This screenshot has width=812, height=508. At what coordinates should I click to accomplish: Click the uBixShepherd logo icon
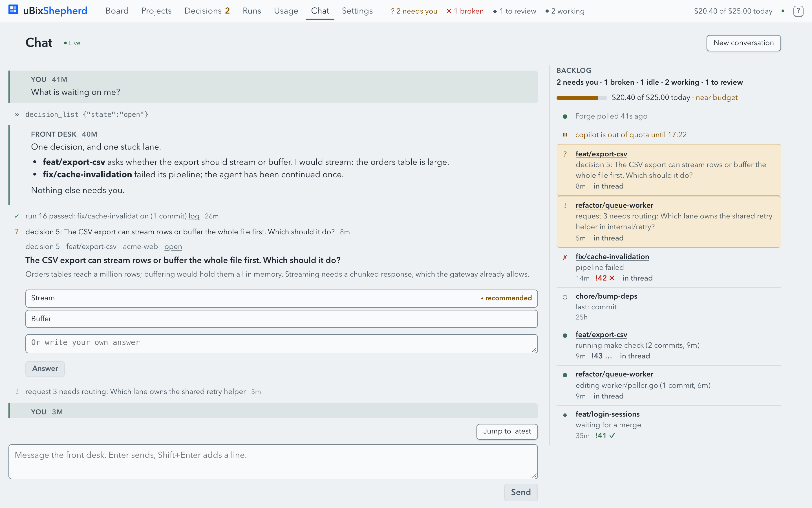point(13,9)
